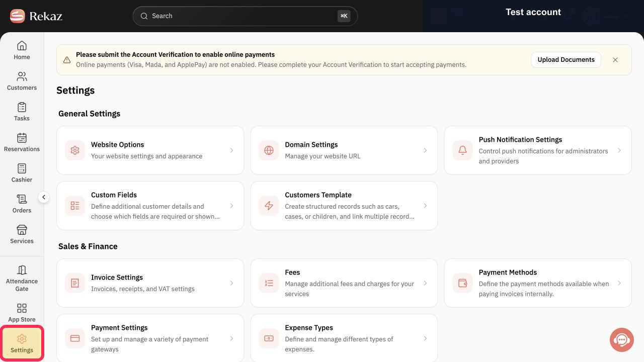This screenshot has height=362, width=644.
Task: Select the Orders sidebar icon
Action: click(x=22, y=199)
